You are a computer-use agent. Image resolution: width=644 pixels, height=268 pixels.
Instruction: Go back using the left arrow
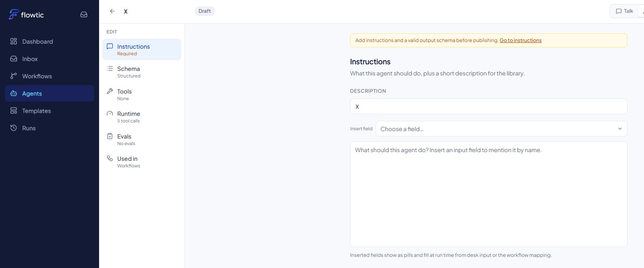112,11
